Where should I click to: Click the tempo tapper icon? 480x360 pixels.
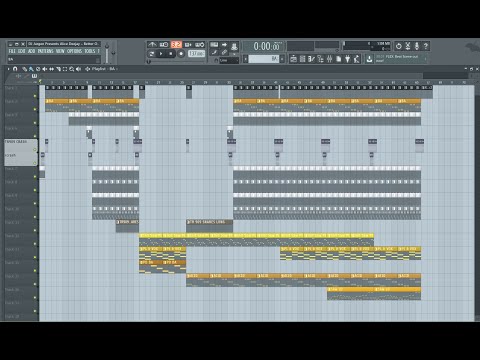356,59
